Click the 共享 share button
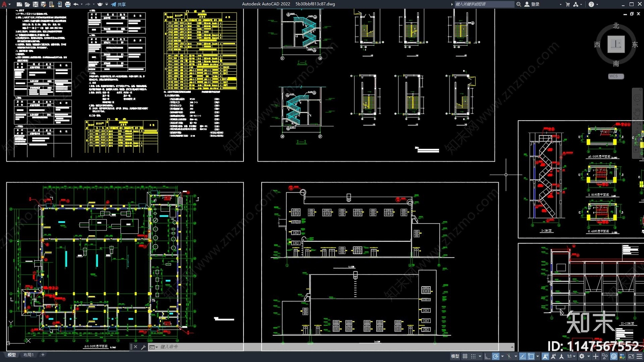644x362 pixels. (x=119, y=4)
